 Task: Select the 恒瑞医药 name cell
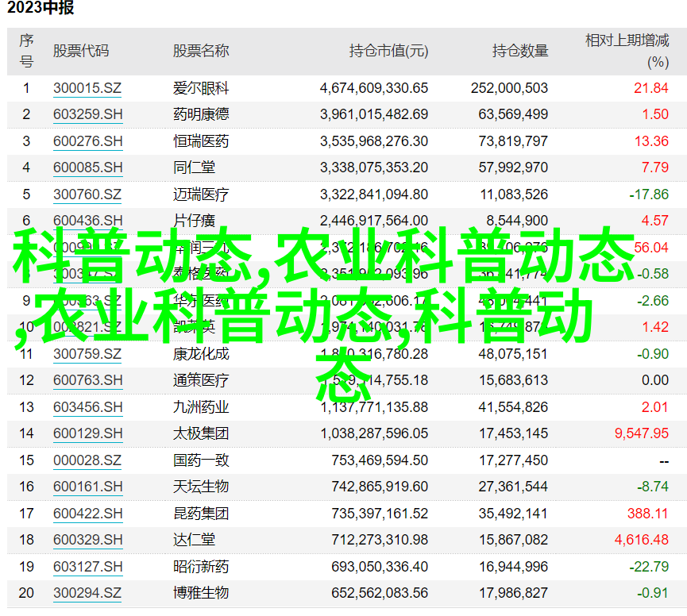click(201, 141)
